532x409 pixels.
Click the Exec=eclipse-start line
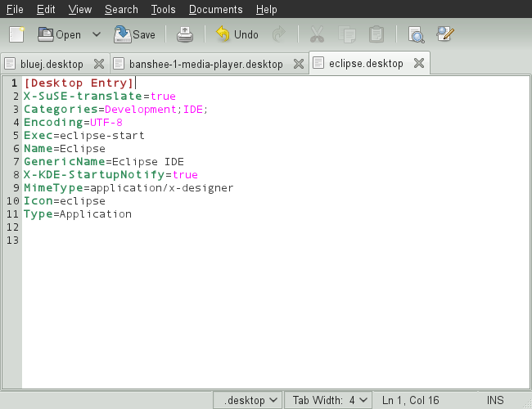coord(84,135)
